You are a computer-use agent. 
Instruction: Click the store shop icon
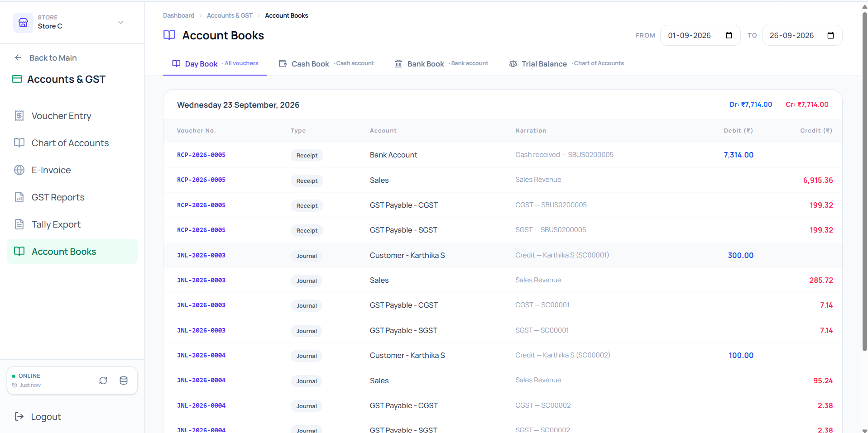[x=23, y=23]
